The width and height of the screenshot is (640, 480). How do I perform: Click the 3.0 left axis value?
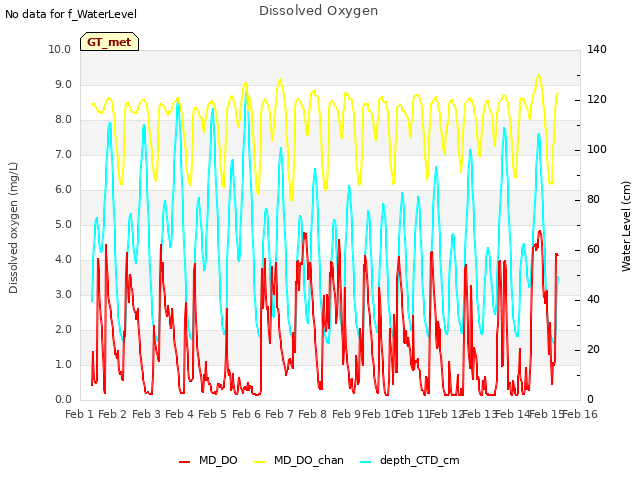63,295
